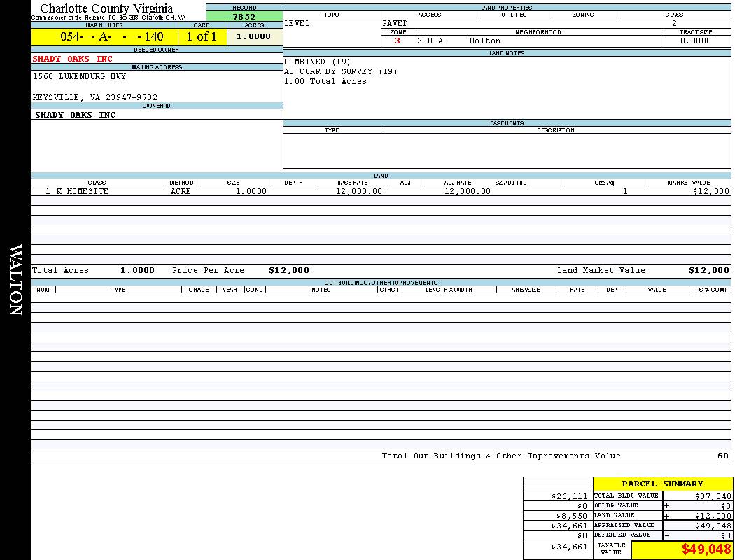Click the Walton neighborhood entry
This screenshot has width=735, height=560.
[x=484, y=41]
